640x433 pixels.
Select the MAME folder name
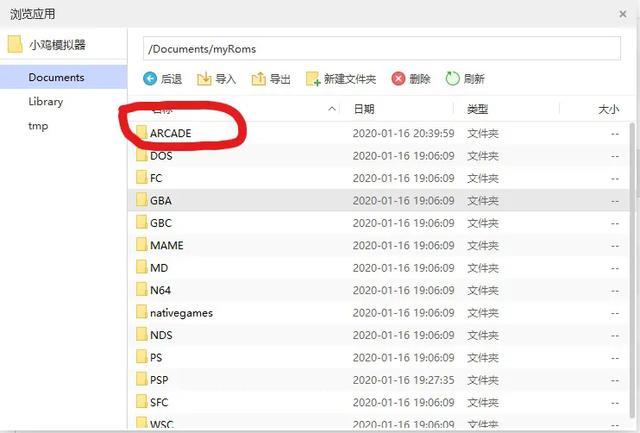point(167,246)
